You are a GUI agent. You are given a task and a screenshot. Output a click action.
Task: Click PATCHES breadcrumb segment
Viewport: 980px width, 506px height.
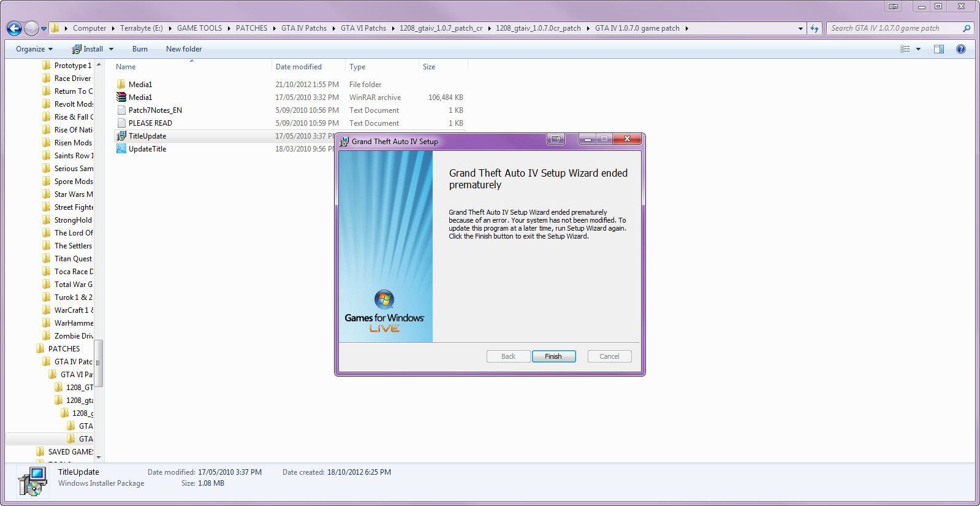click(251, 28)
